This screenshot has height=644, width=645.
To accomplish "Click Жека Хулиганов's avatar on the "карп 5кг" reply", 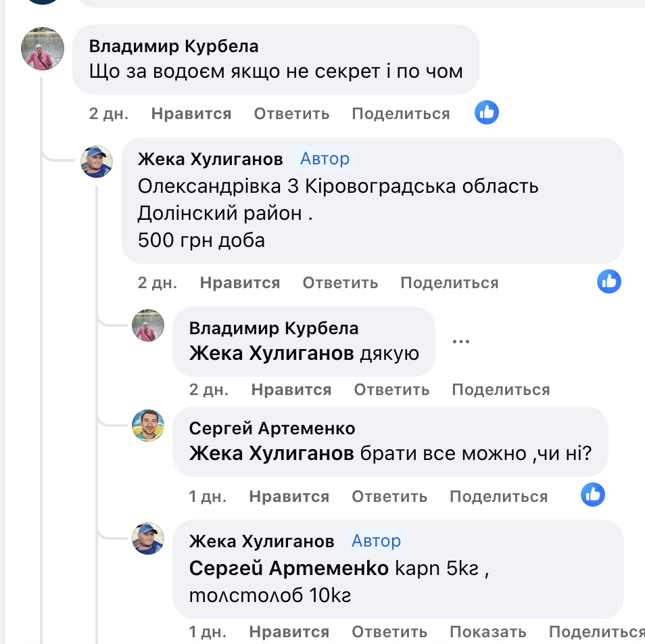I will [147, 538].
